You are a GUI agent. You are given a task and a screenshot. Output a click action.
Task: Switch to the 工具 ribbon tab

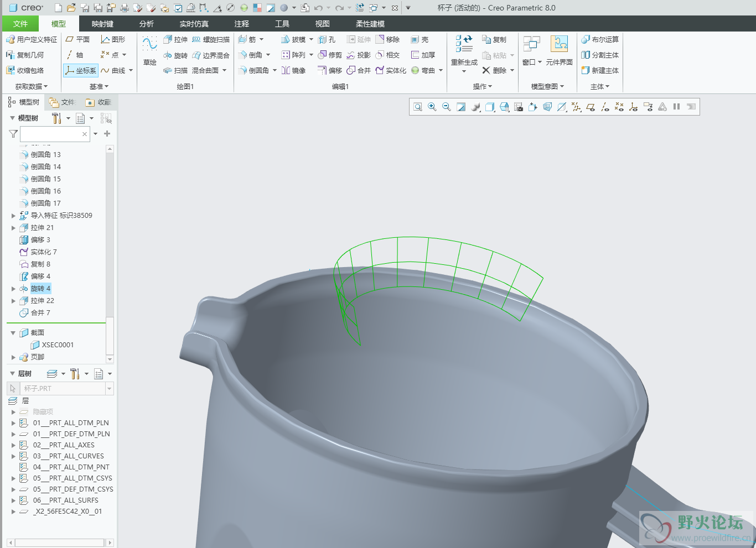point(282,24)
